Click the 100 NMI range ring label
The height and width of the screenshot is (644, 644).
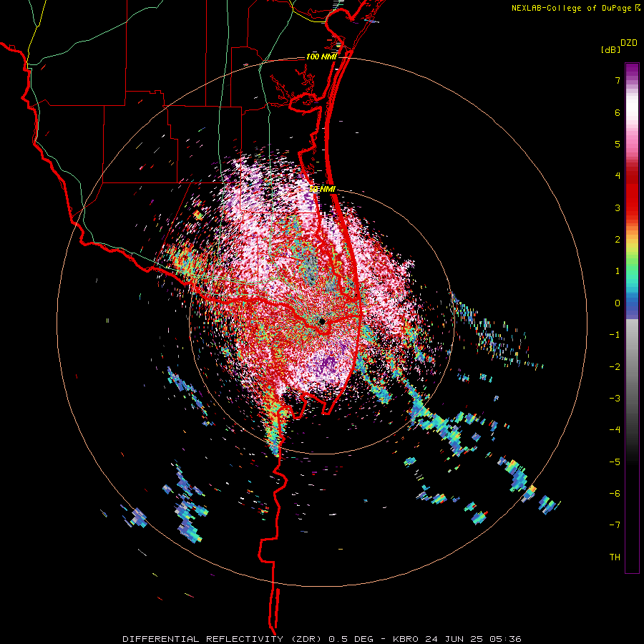coord(321,57)
